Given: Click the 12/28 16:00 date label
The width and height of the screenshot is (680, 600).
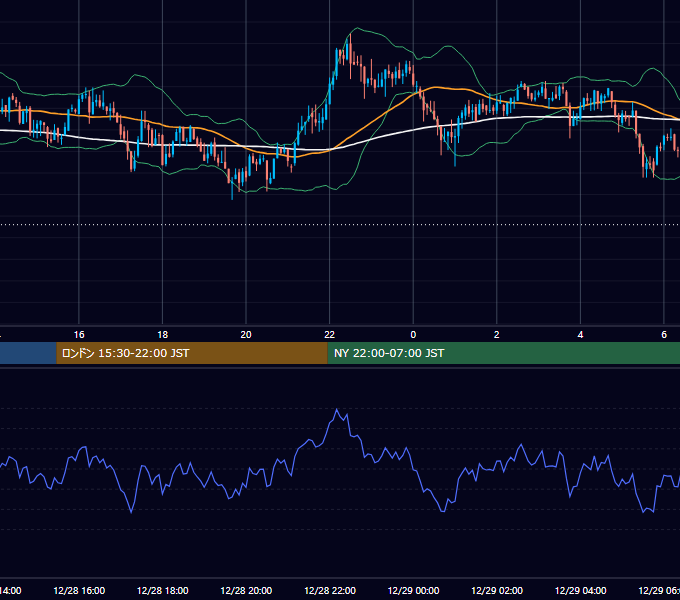Looking at the screenshot, I should coord(79,590).
